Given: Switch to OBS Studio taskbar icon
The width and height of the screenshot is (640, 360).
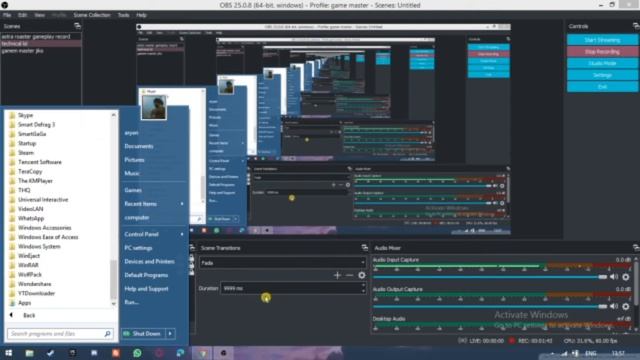Looking at the screenshot, I should click(223, 353).
